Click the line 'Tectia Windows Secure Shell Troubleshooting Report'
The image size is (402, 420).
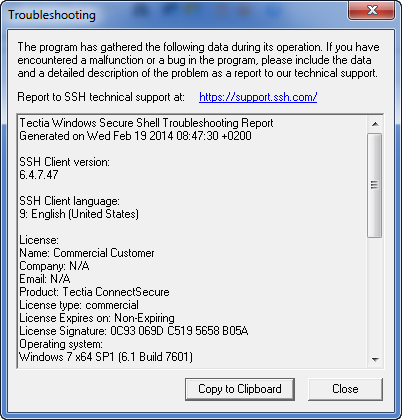[x=146, y=123]
